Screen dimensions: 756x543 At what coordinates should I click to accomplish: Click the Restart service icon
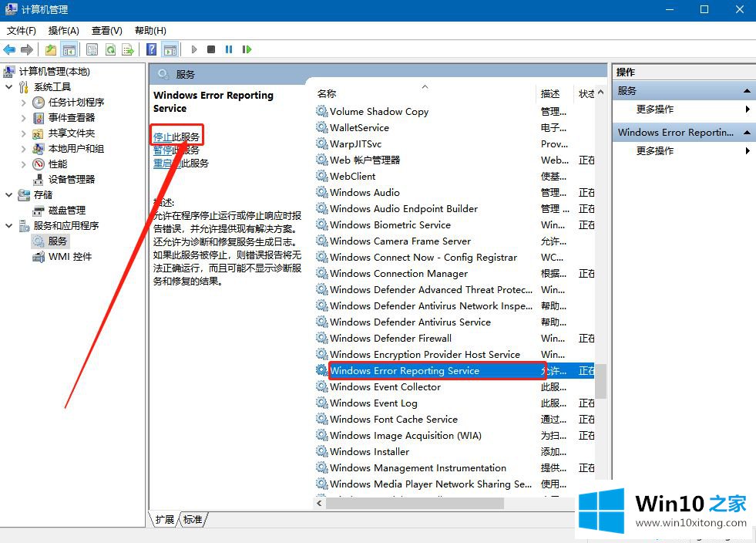coord(247,49)
